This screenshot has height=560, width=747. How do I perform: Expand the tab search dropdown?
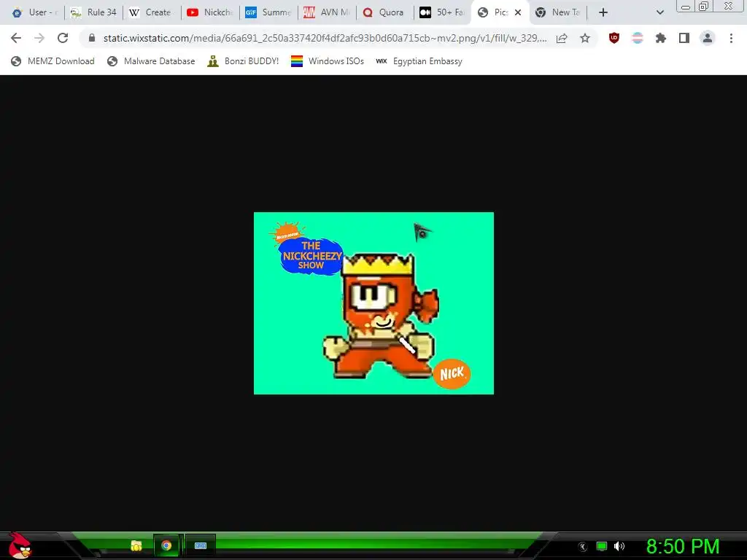coord(659,12)
